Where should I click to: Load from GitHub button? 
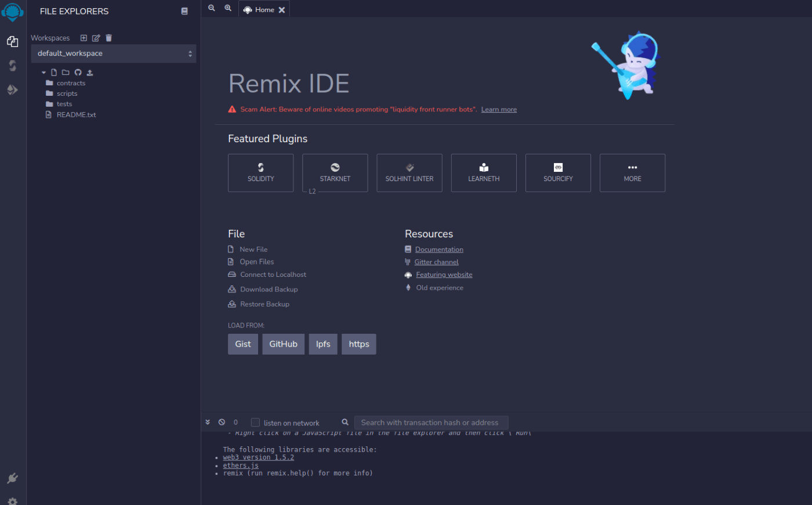pos(283,344)
